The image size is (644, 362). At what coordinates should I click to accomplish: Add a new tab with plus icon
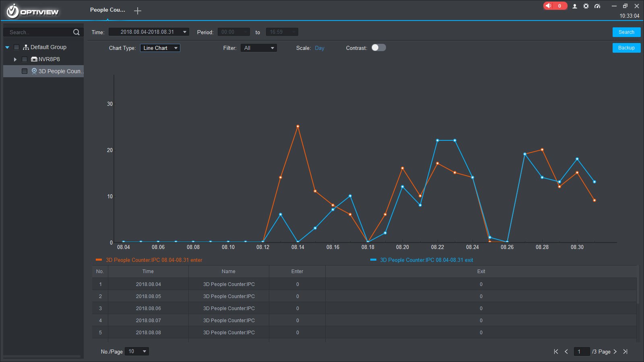(138, 11)
